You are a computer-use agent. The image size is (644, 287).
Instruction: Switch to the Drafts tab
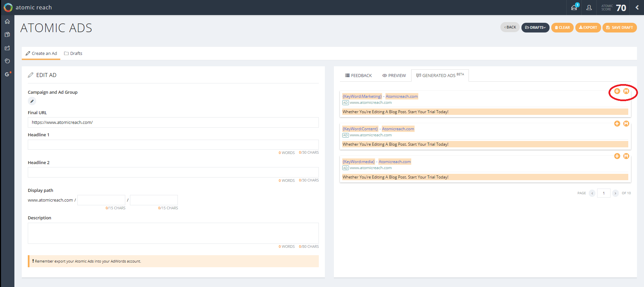click(x=73, y=53)
